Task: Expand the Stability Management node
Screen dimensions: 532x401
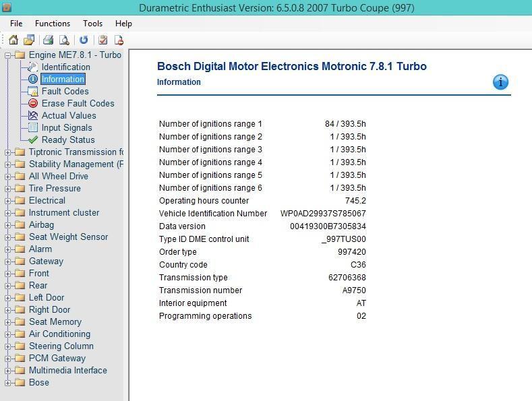Action: click(7, 164)
